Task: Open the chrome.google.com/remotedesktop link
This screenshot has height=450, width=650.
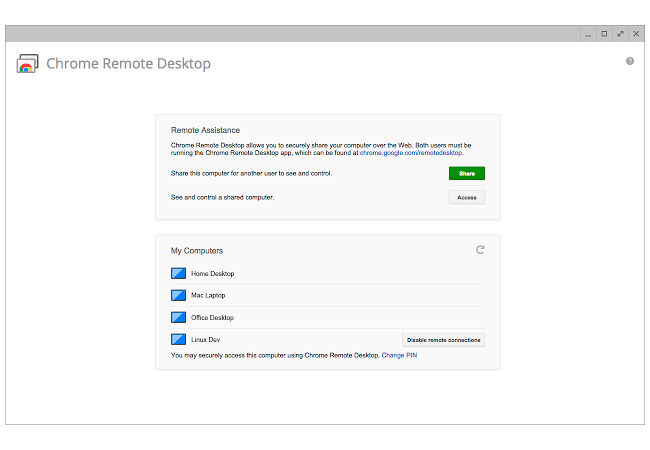Action: (411, 153)
